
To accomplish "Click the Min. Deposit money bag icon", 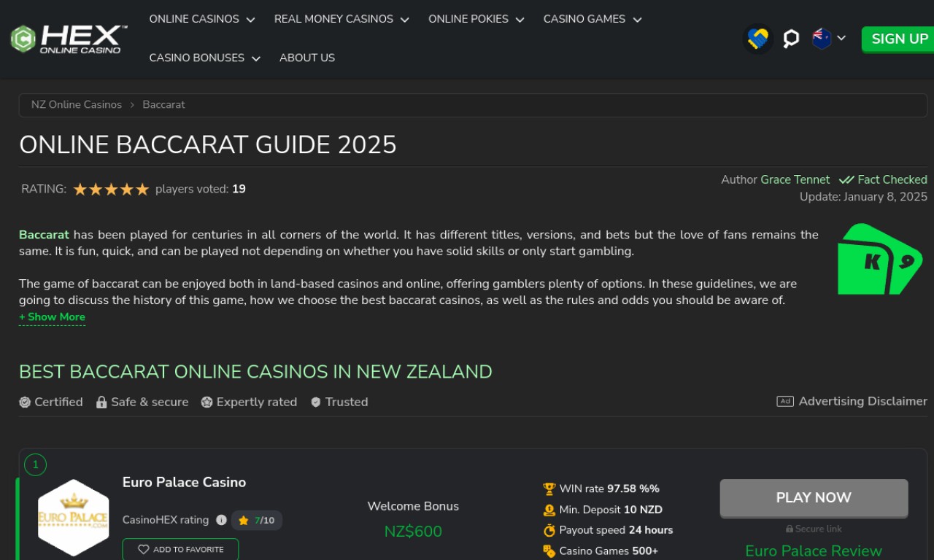I will (549, 510).
